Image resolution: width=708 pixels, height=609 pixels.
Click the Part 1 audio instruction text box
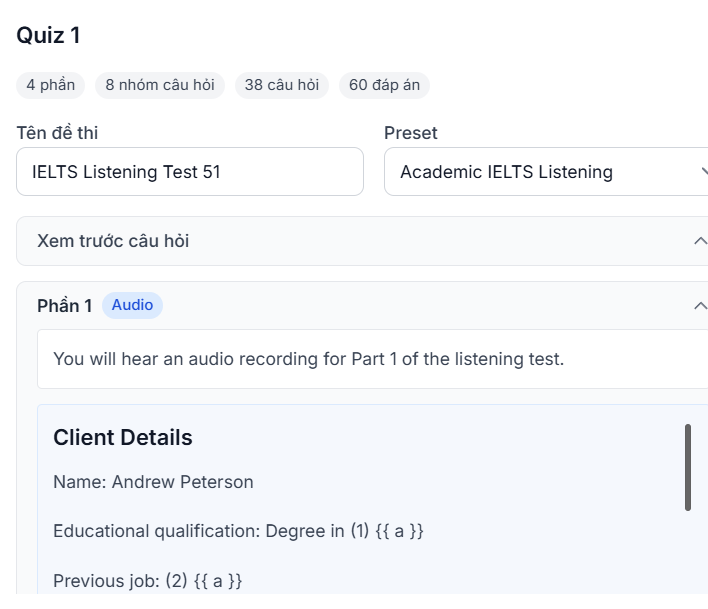point(373,359)
